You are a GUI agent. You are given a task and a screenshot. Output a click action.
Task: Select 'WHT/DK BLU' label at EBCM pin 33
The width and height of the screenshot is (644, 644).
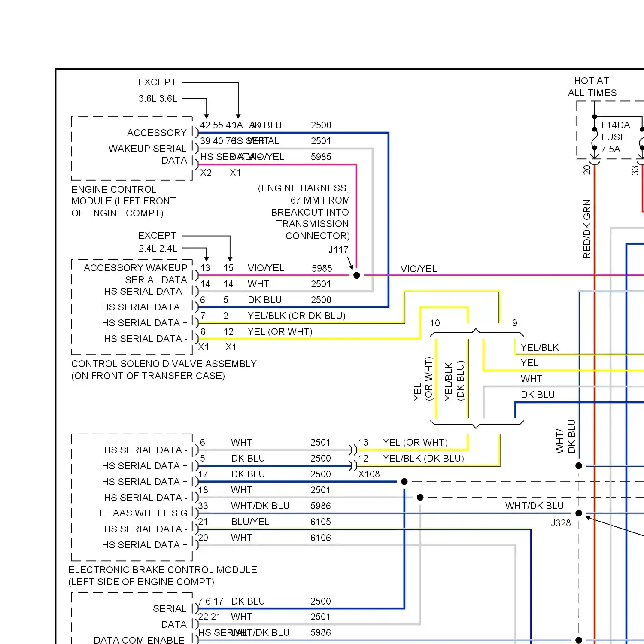coord(260,506)
